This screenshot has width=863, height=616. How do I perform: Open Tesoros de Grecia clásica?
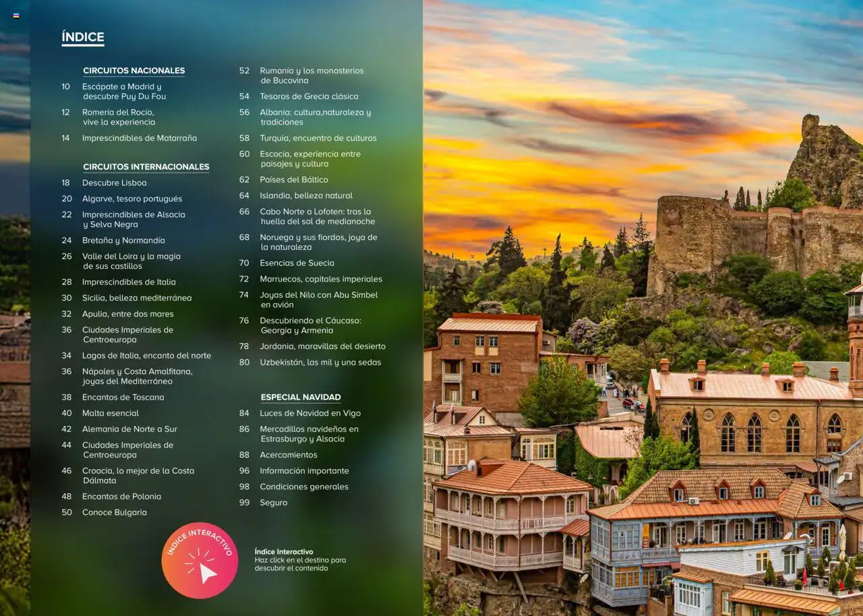click(x=309, y=96)
